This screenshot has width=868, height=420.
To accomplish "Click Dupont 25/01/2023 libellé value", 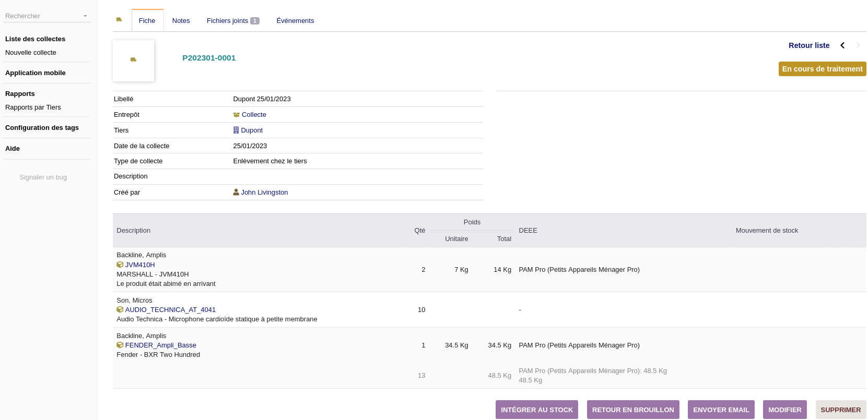I will 262,99.
